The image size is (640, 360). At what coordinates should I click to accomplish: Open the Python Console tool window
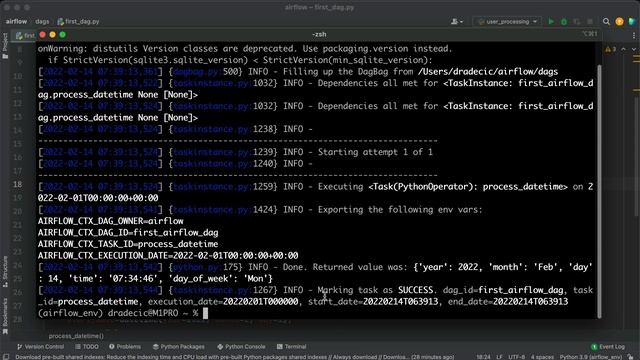click(241, 347)
